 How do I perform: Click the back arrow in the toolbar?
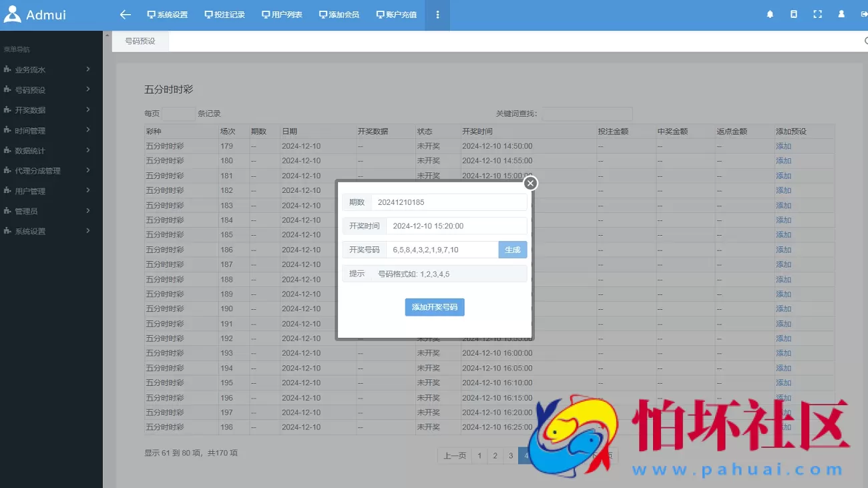coord(125,14)
